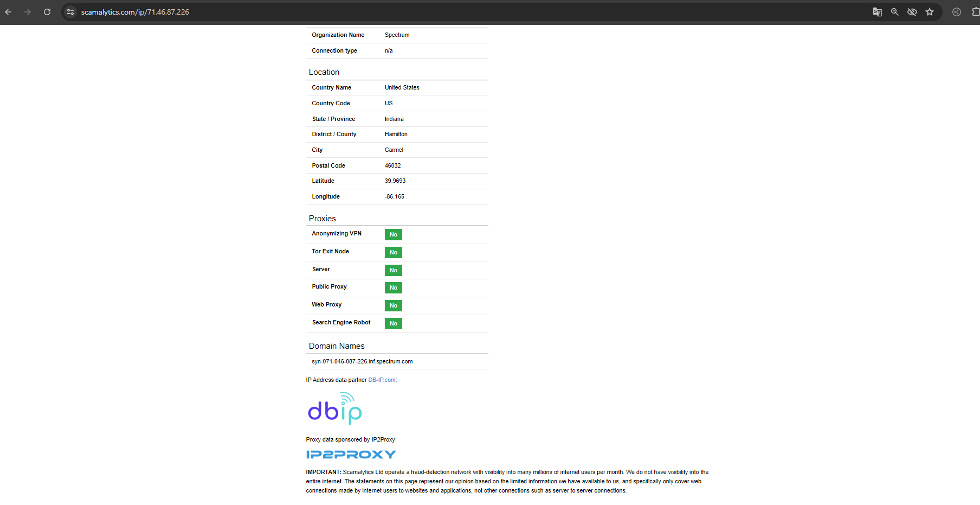This screenshot has height=505, width=980.
Task: Click the Public Proxy "No" badge
Action: (x=393, y=287)
